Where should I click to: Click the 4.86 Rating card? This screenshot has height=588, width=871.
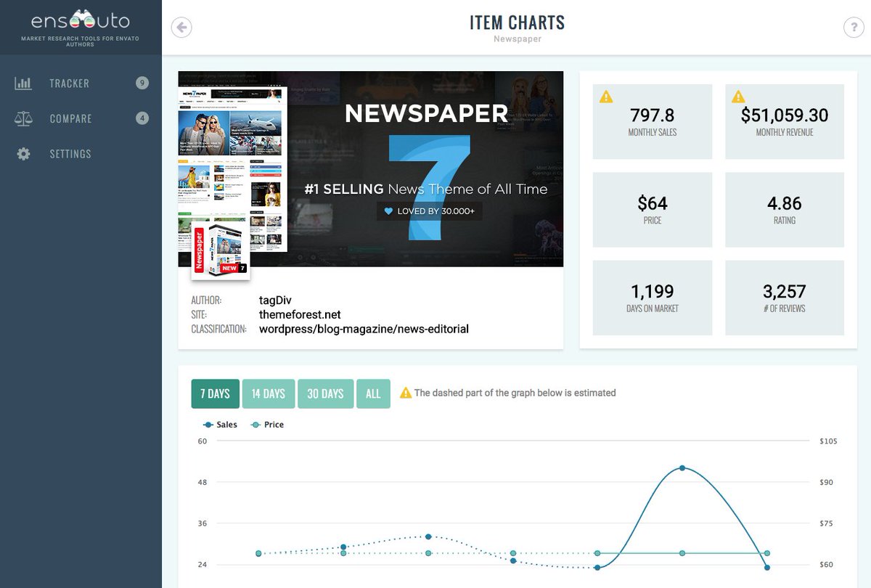coord(785,210)
